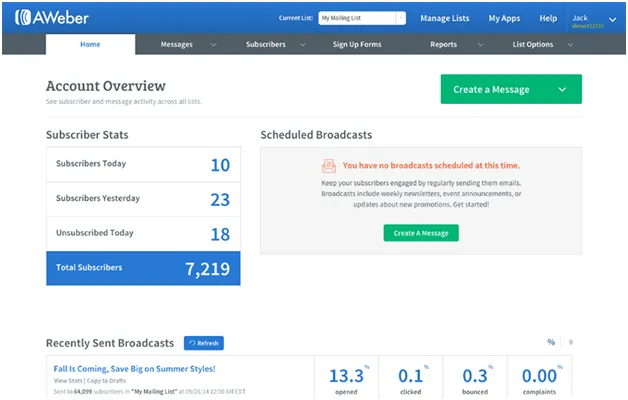Click Copy to Drafts under the broadcast

(x=107, y=380)
